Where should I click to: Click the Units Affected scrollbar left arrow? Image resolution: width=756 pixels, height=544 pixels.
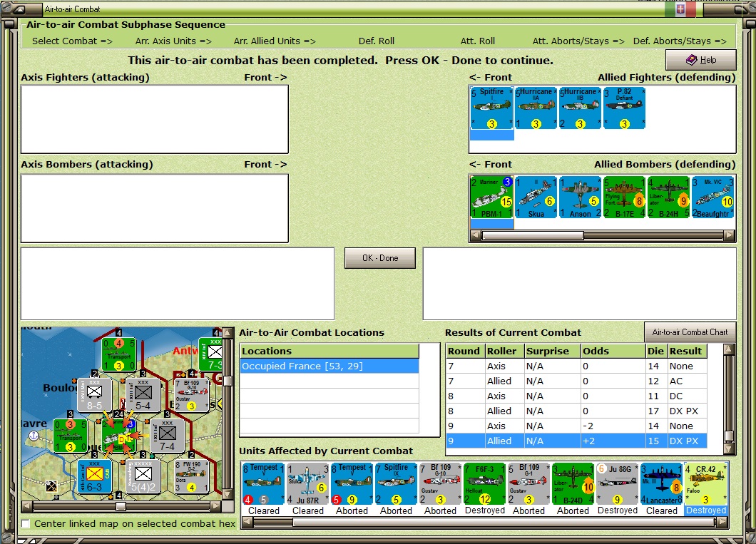click(x=247, y=522)
